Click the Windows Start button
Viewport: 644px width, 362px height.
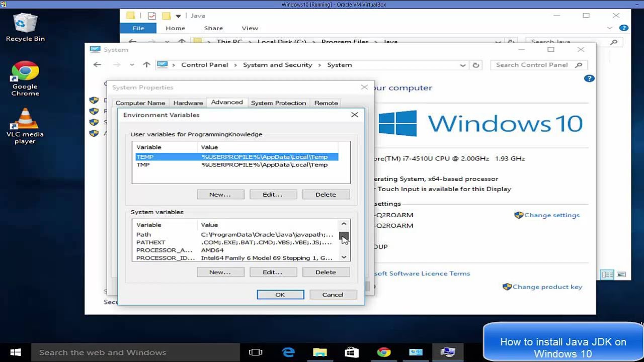16,352
